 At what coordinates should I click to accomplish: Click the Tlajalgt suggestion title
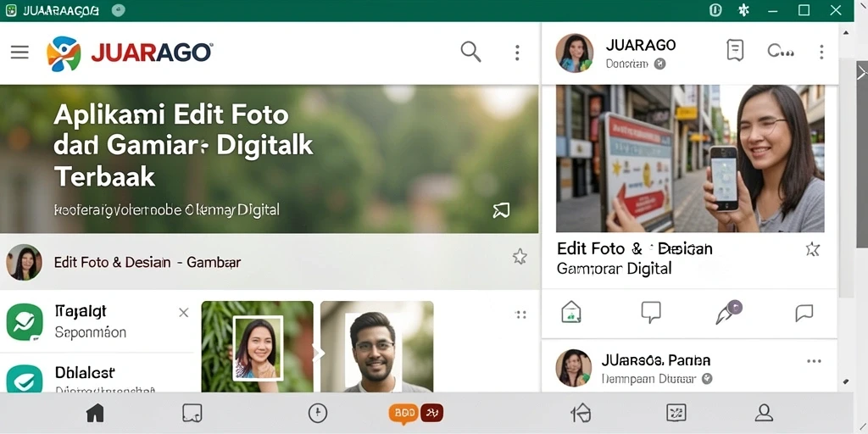81,312
